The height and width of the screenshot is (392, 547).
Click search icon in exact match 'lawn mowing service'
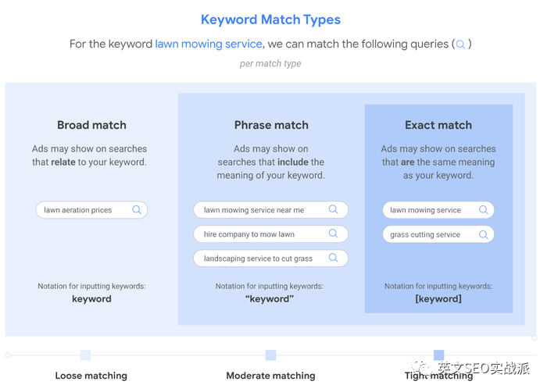click(x=483, y=209)
